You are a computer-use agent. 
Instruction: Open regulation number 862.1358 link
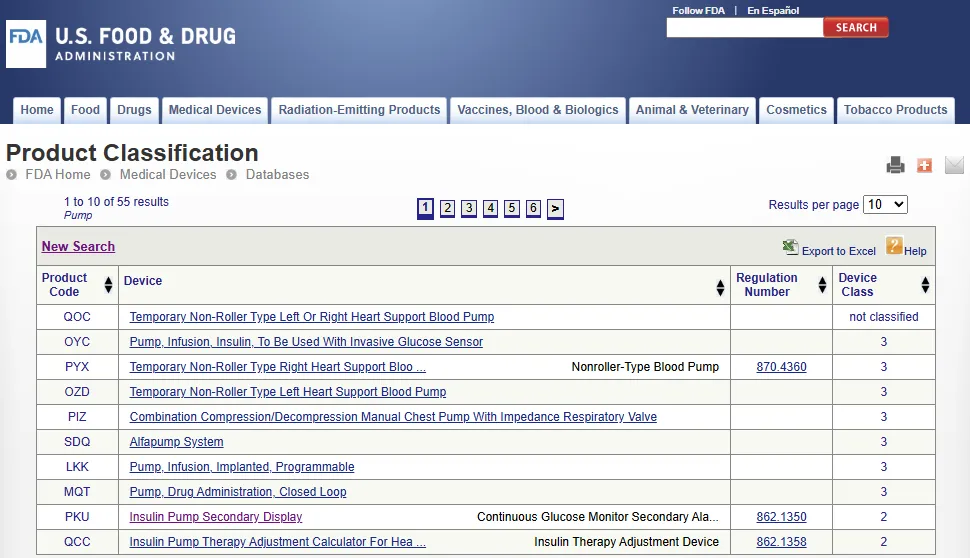[x=781, y=542]
